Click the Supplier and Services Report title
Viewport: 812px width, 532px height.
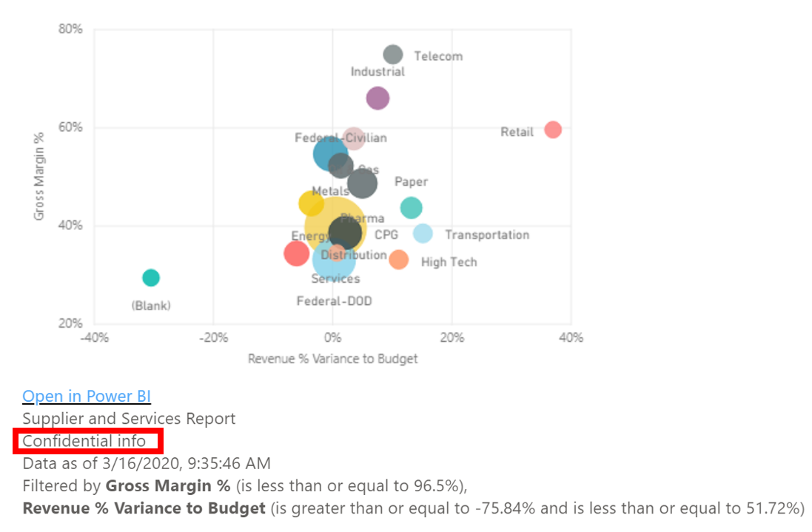129,419
